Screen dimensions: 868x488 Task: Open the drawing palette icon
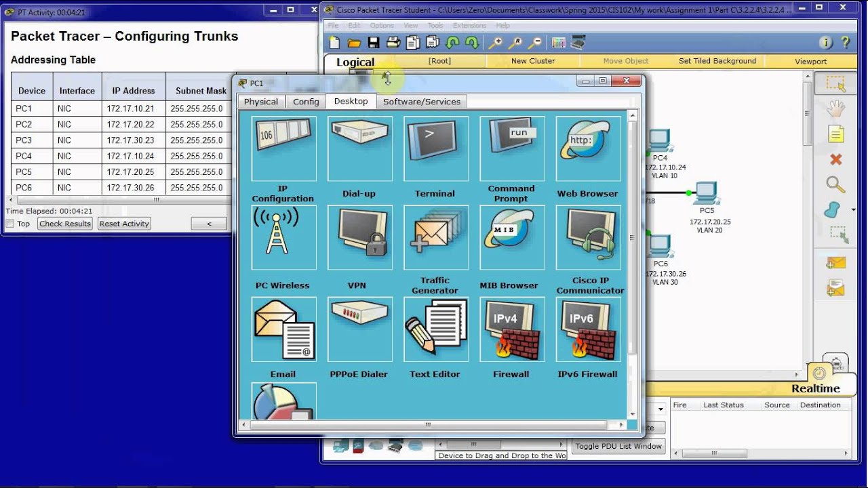point(559,43)
